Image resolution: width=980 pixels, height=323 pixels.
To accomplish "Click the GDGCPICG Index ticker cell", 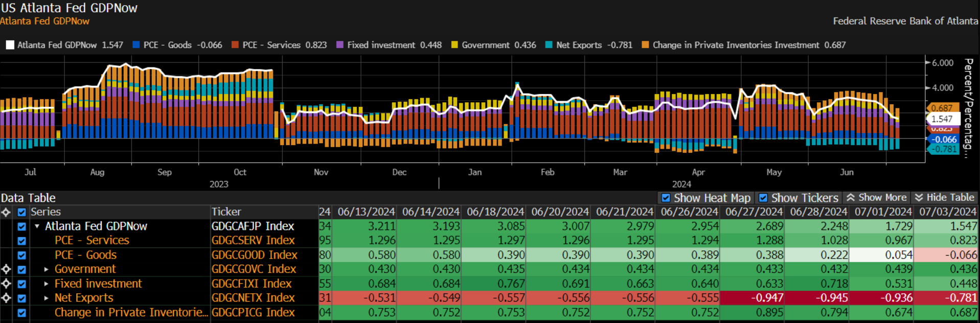I will point(253,313).
